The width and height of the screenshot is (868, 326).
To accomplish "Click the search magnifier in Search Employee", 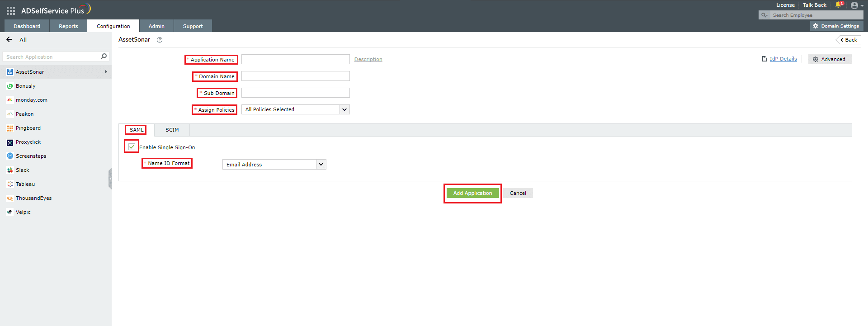I will (x=764, y=15).
